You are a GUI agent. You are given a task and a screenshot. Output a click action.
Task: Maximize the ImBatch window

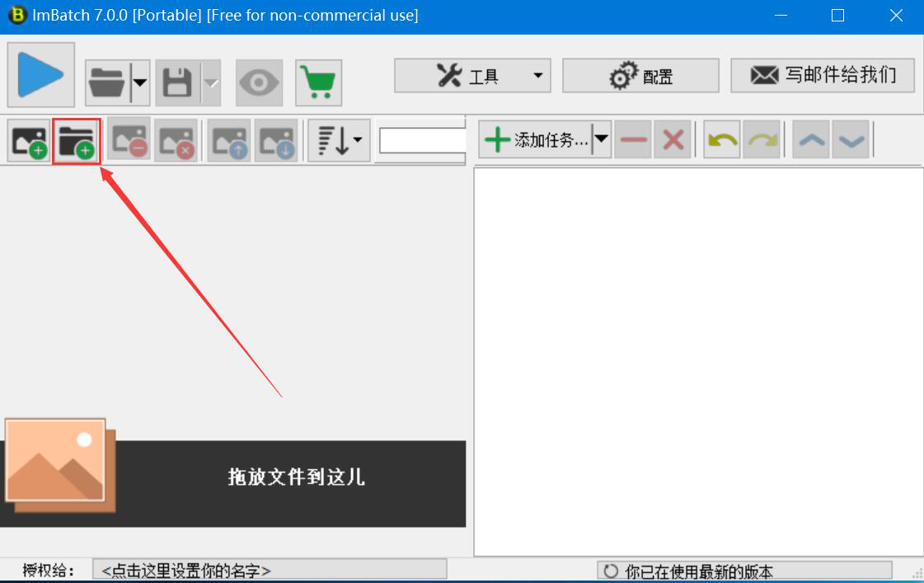837,16
